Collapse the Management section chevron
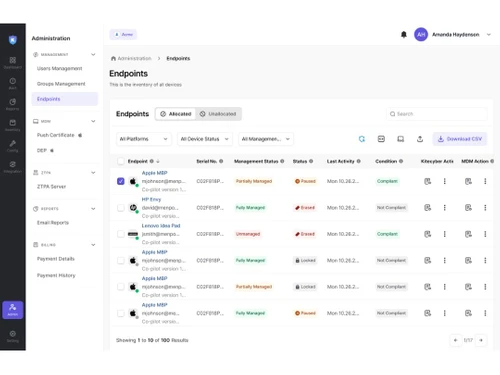This screenshot has height=375, width=500. [x=93, y=54]
